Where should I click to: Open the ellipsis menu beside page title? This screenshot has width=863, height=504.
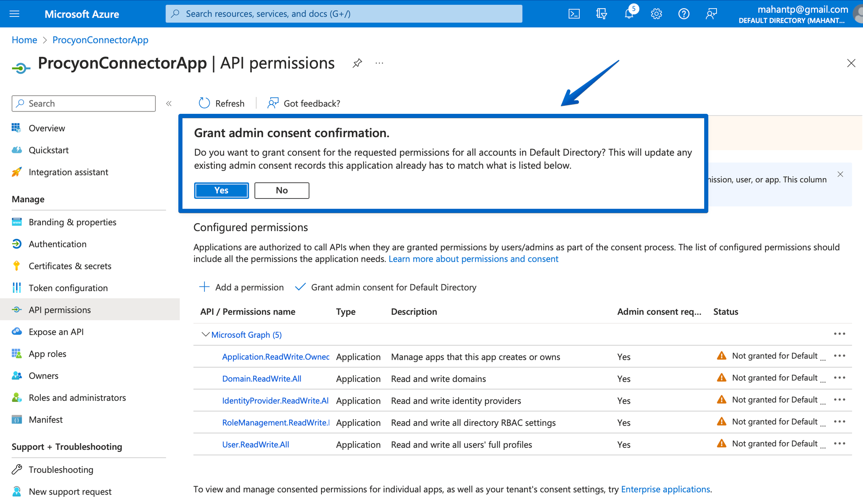379,63
